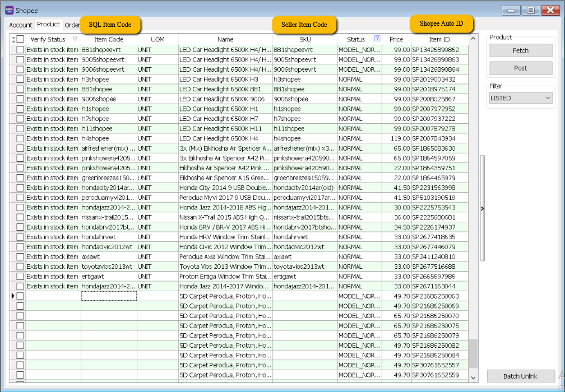Click the Batch Unlink button
Viewport: 565px width, 392px height.
(520, 376)
